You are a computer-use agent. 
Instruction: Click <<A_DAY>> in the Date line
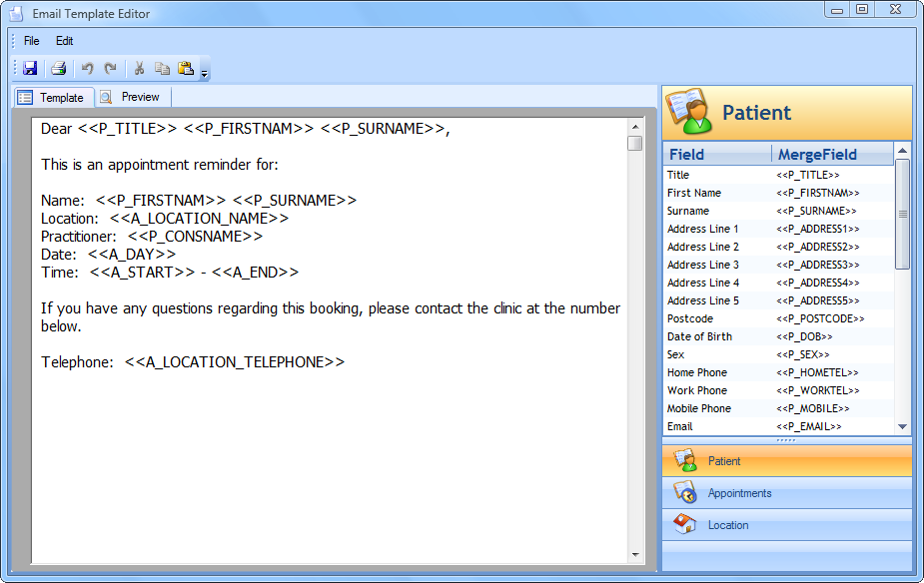click(132, 255)
